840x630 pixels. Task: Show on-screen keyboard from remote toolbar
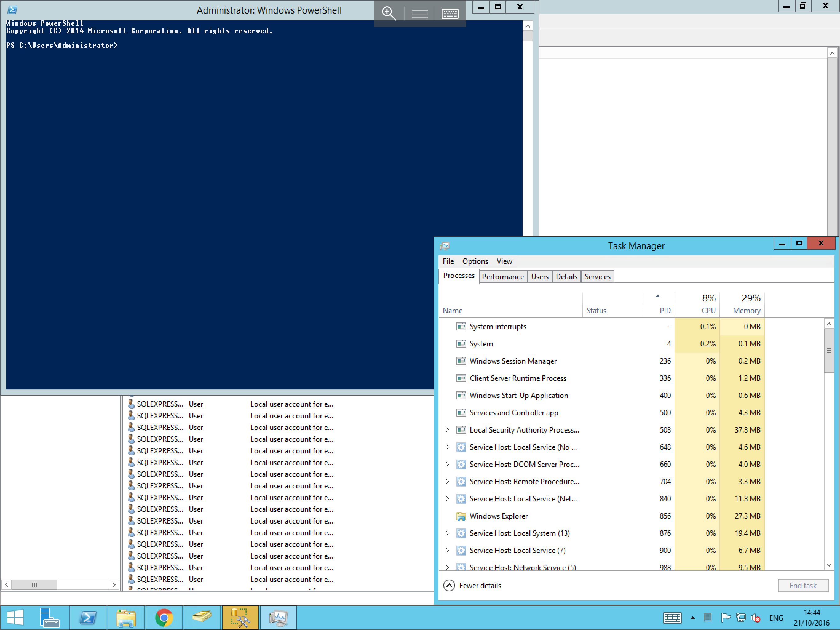(450, 14)
